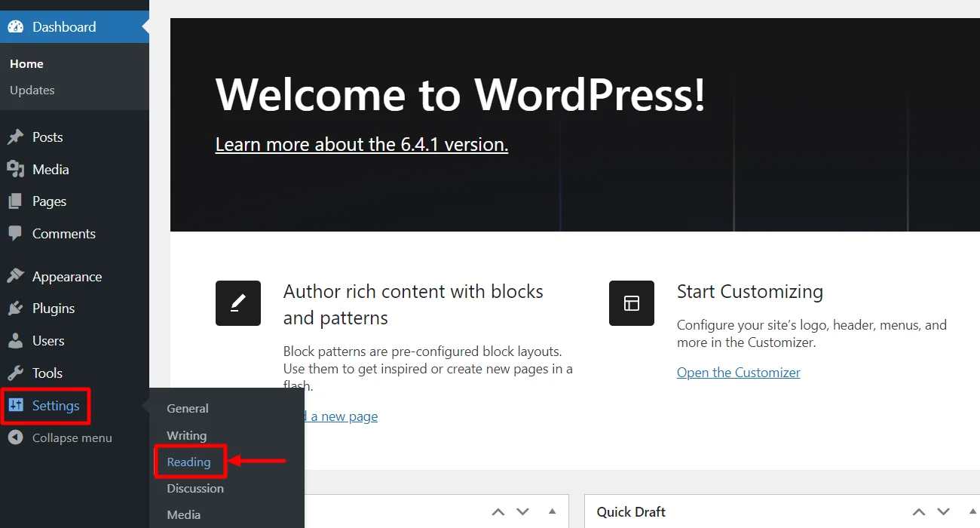This screenshot has height=528, width=980.
Task: Open the Dashboard menu item
Action: 75,27
